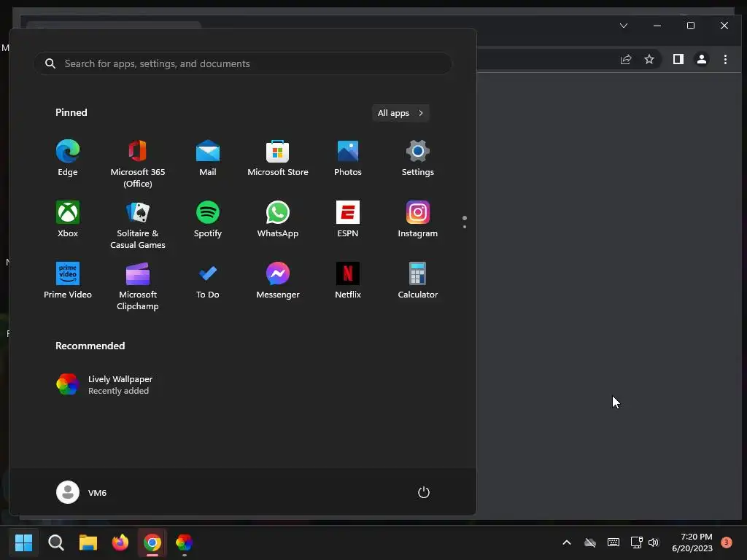Open Instagram
Viewport: 747px width, 560px height.
pos(418,219)
